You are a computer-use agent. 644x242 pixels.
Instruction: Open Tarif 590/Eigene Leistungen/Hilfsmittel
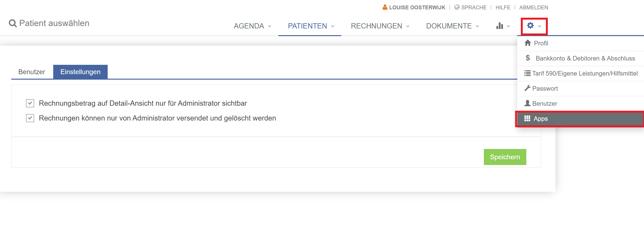(x=581, y=73)
